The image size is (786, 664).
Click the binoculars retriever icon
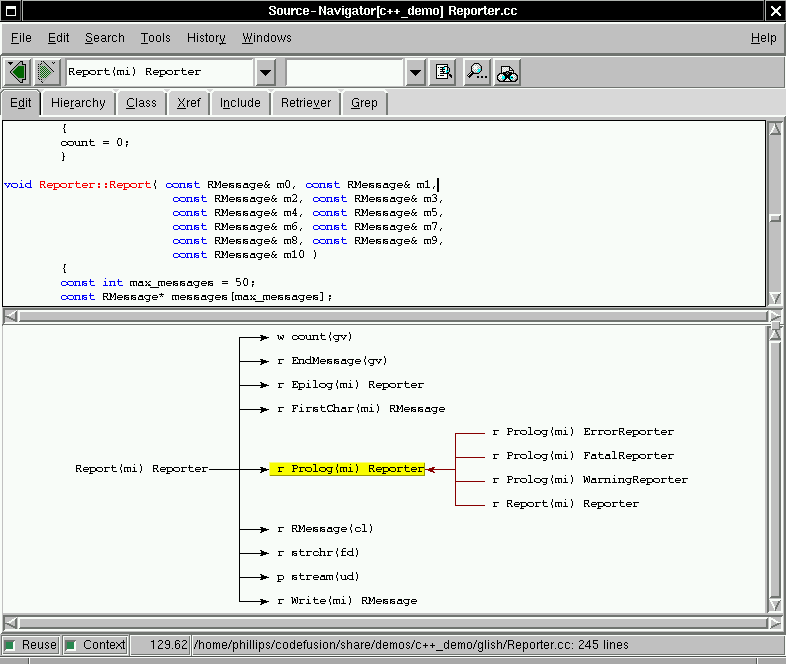point(507,72)
